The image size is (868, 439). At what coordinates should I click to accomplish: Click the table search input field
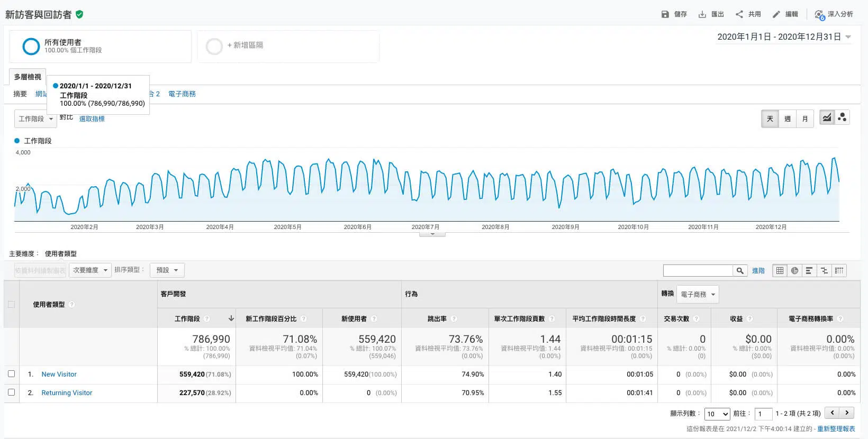coord(698,271)
